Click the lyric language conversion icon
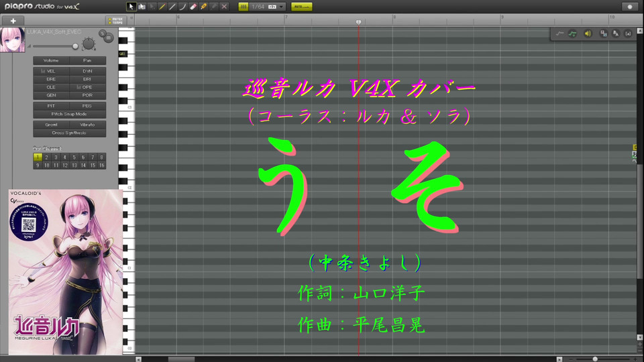 (616, 34)
